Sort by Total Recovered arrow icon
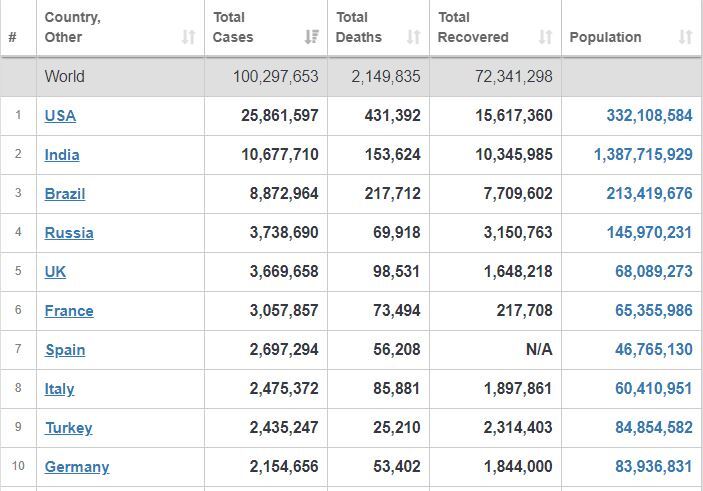 point(545,37)
